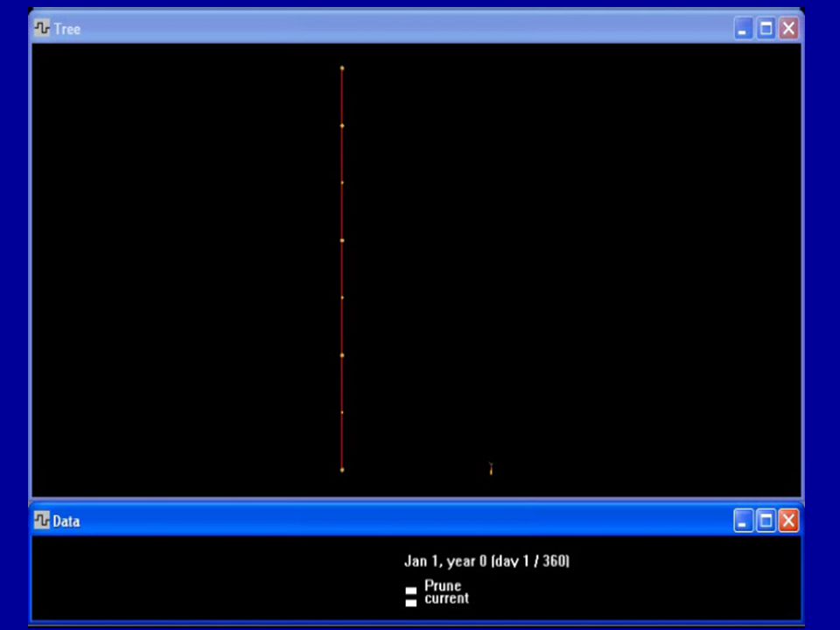The height and width of the screenshot is (630, 840).
Task: Click the 'Tree' window title text
Action: 67,29
